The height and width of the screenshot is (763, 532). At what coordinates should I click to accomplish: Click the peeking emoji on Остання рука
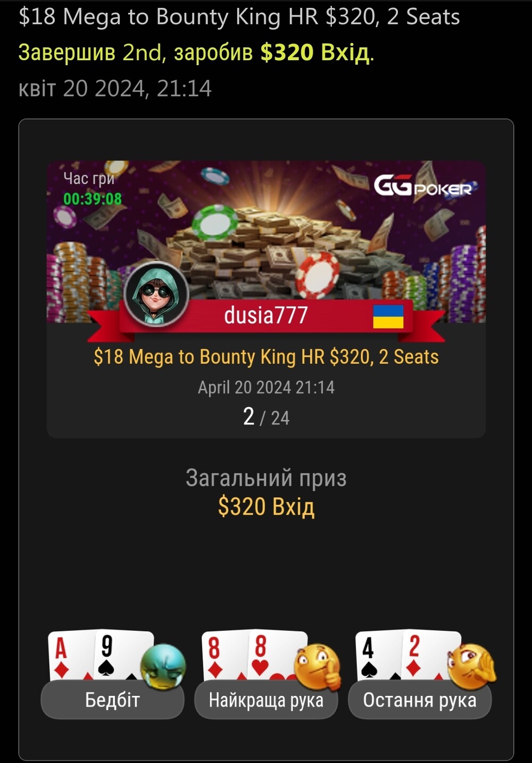coord(472,666)
